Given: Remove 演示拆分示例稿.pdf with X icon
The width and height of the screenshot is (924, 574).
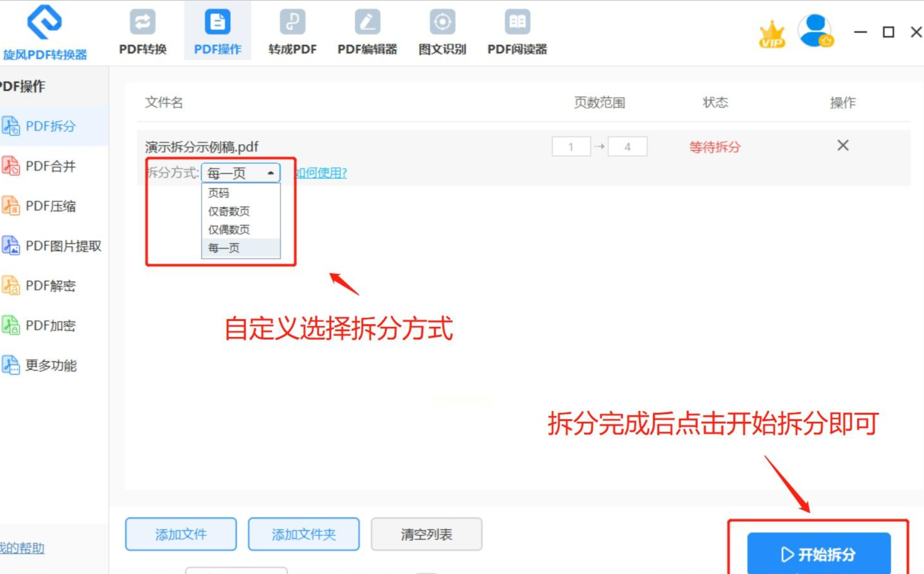Looking at the screenshot, I should coord(842,145).
